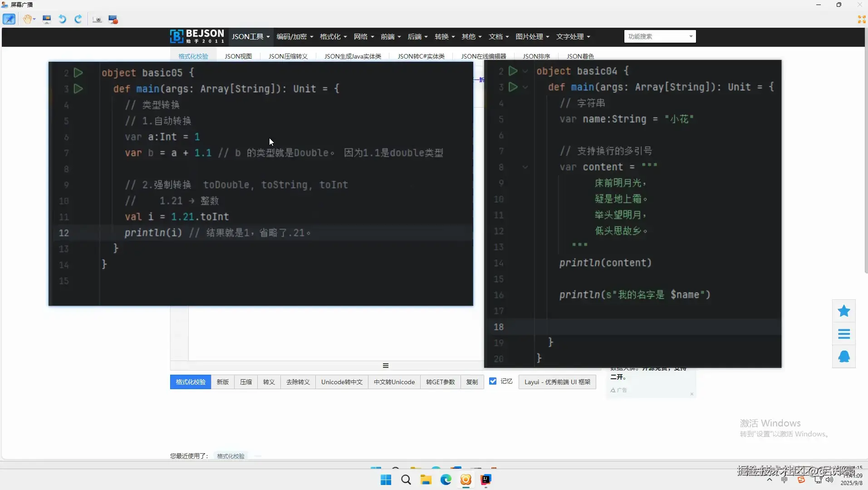Viewport: 868px width, 490px height.
Task: Open the 图片处理 dropdown menu
Action: click(x=532, y=37)
